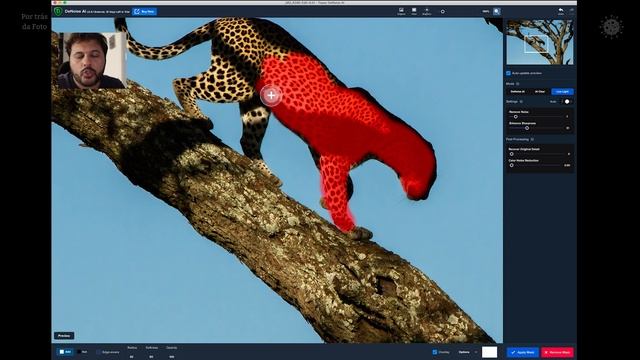
Task: Click the circular mask tool icon in top toolbar
Action: 442,11
